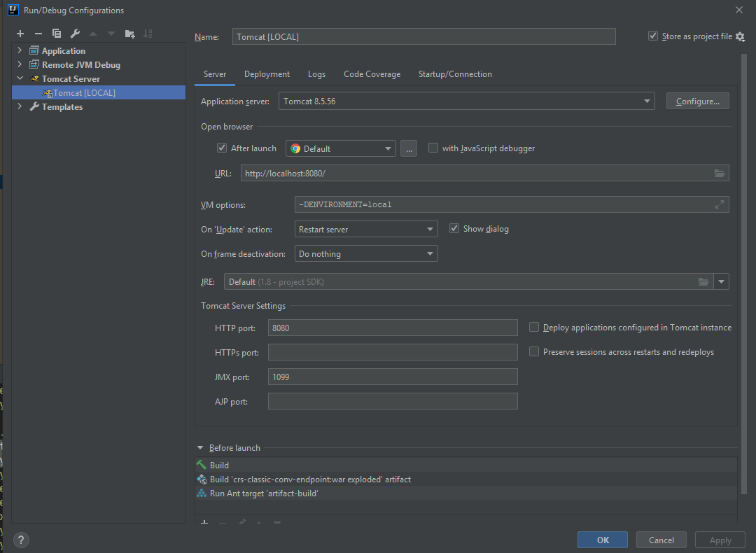Screen dimensions: 756x553
Task: Open the Application server dropdown
Action: [645, 101]
